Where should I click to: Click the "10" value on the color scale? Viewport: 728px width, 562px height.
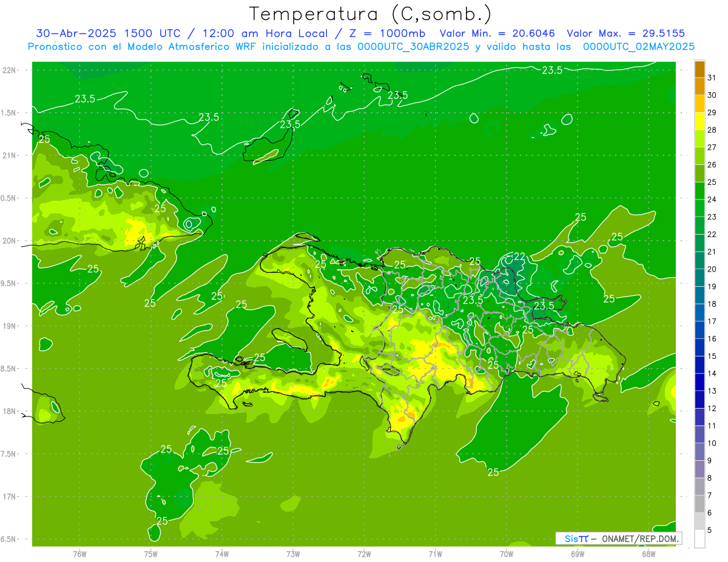[712, 443]
